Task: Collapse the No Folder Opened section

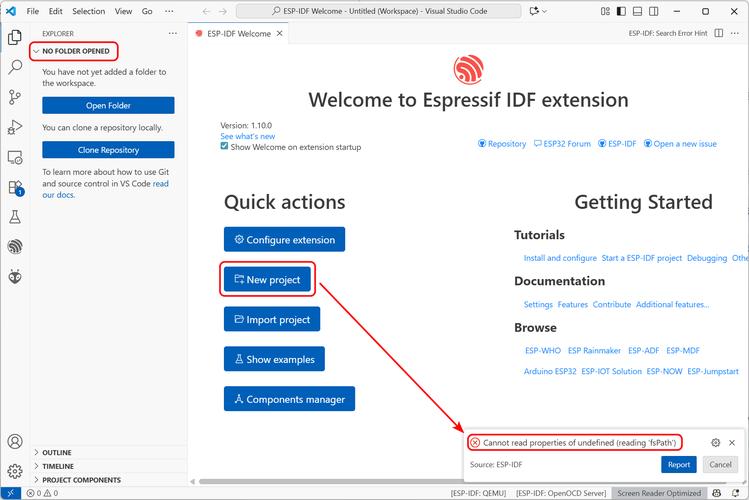Action: click(x=75, y=51)
